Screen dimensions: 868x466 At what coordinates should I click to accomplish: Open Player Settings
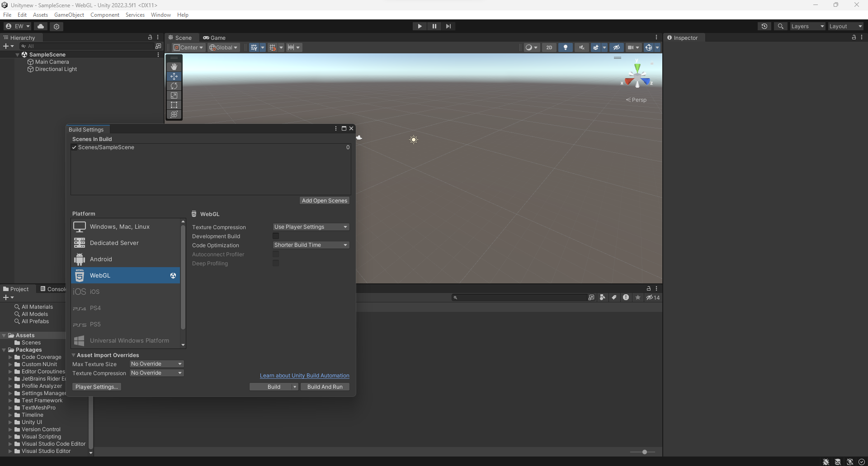(97, 387)
